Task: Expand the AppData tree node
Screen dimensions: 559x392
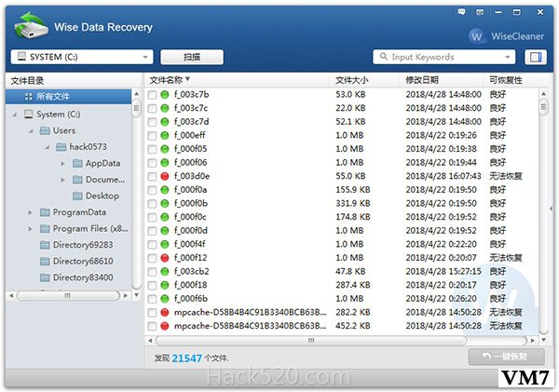Action: tap(63, 164)
